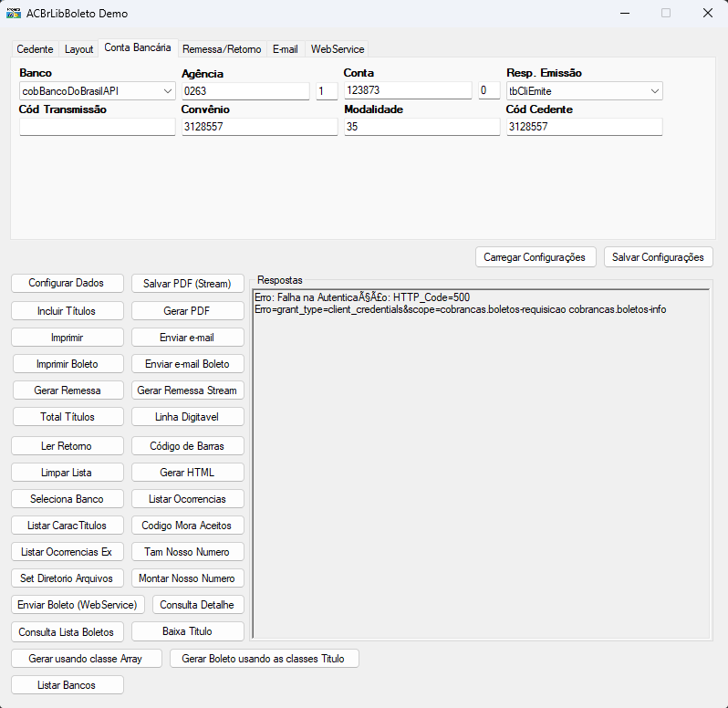Click the Conta digit field showing 0
Screen dimensions: 728x708
(489, 90)
